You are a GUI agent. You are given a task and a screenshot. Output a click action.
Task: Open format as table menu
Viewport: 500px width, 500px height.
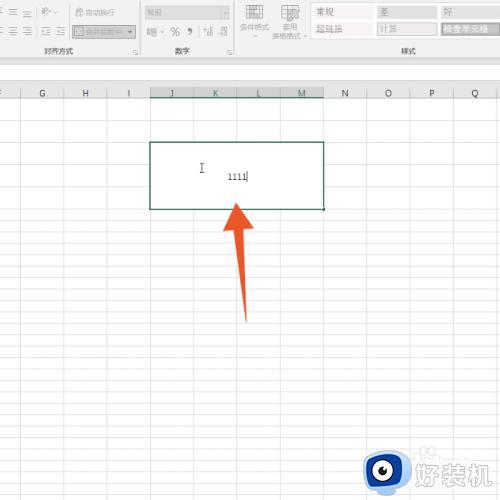(x=289, y=21)
